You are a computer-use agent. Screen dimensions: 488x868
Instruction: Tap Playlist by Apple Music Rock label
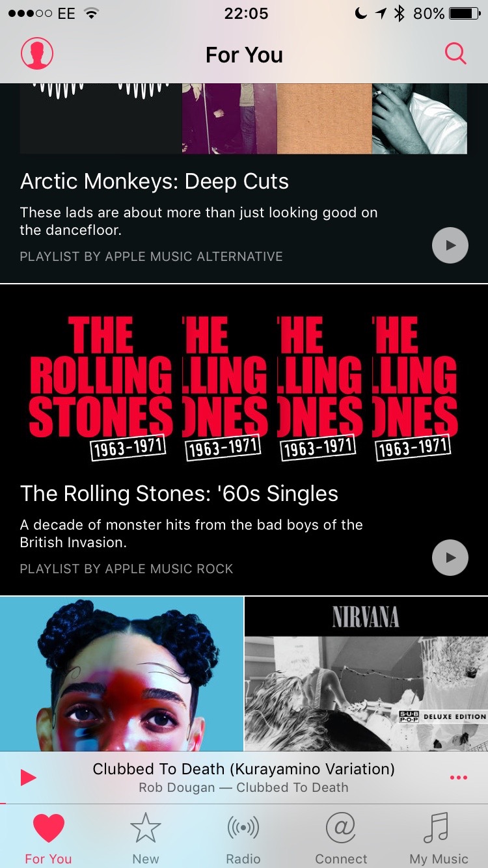click(126, 569)
